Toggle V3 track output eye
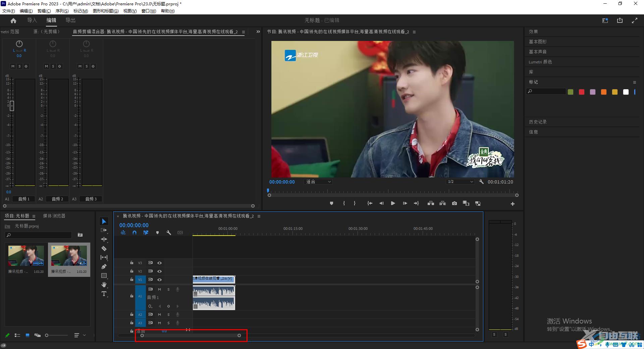This screenshot has height=349, width=644. (x=160, y=263)
